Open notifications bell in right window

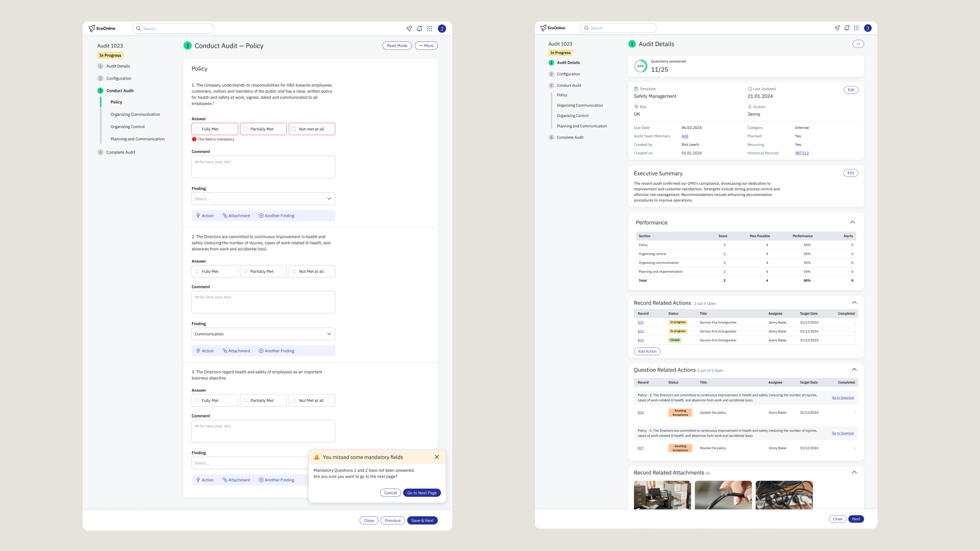coord(847,28)
